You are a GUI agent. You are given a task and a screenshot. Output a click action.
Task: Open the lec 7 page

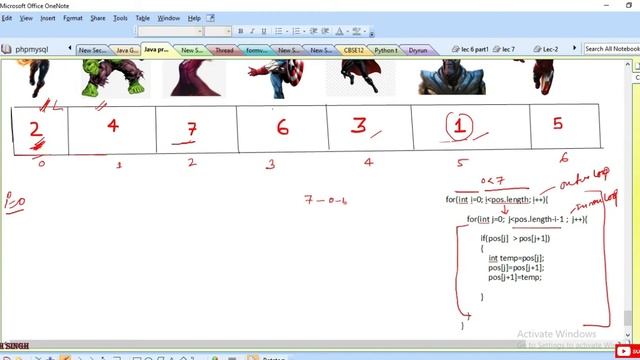(x=504, y=49)
